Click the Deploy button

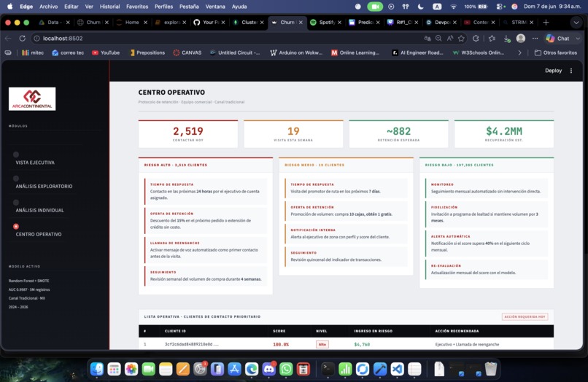553,71
